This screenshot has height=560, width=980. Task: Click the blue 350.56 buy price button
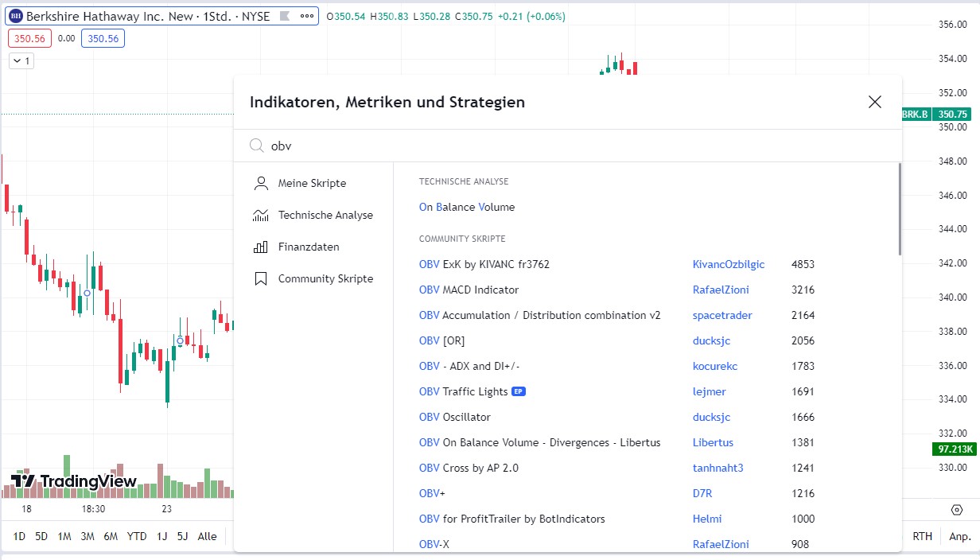click(x=103, y=38)
